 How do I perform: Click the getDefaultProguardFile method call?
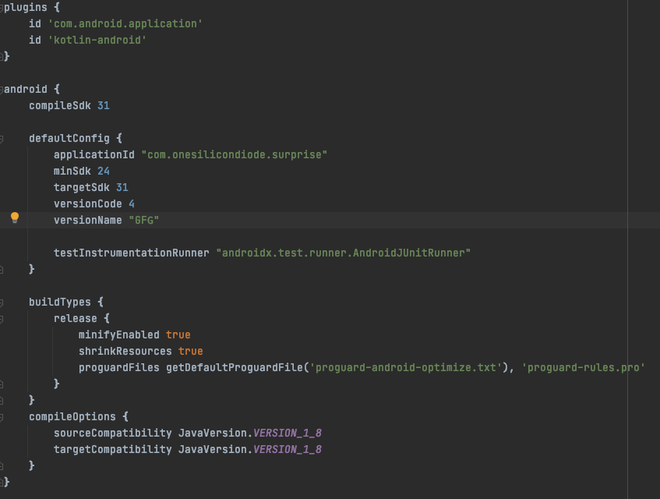[x=235, y=367]
